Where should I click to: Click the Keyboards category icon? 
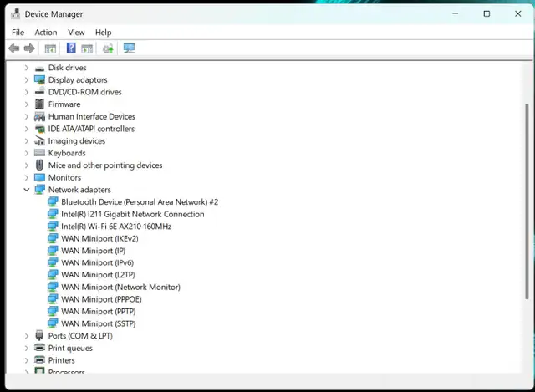pyautogui.click(x=39, y=153)
